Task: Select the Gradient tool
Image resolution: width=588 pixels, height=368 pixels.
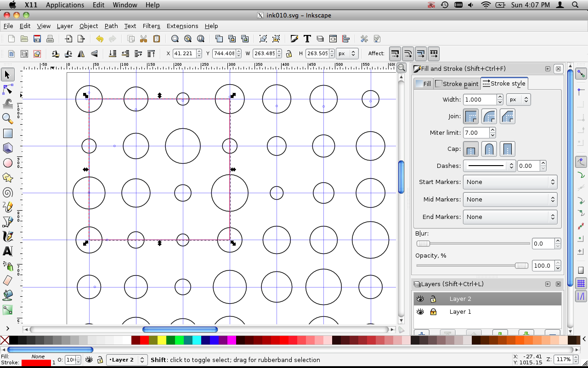Action: [8, 310]
